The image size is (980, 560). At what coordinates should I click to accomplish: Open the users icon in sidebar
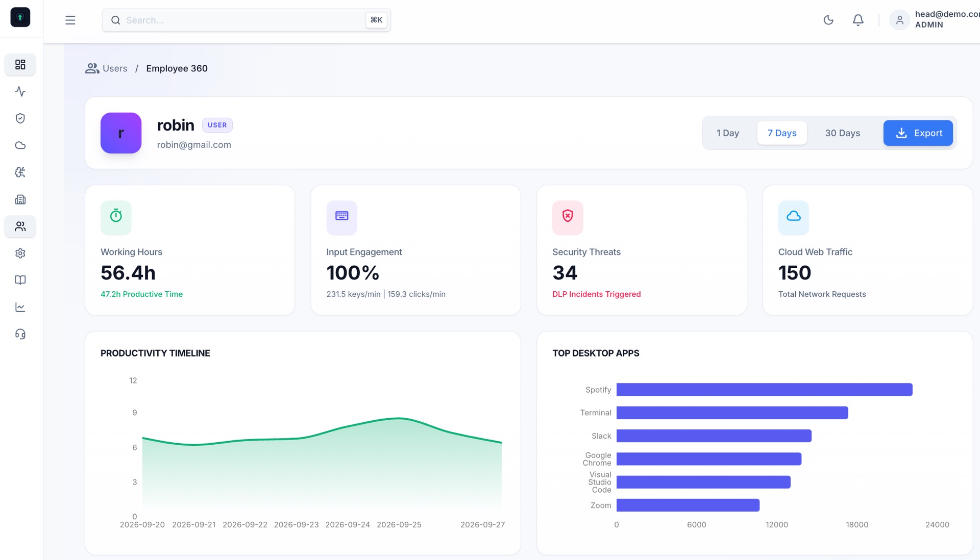pyautogui.click(x=20, y=226)
